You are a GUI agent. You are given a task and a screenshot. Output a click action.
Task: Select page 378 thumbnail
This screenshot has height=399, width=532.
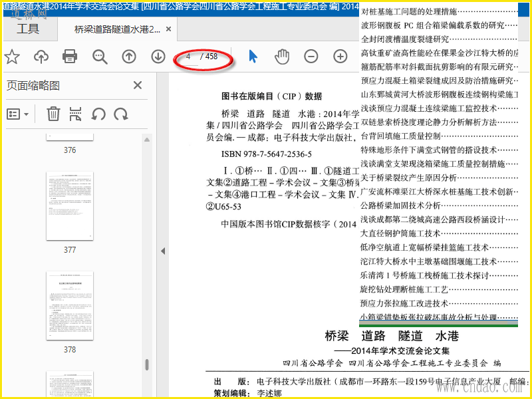[70, 306]
